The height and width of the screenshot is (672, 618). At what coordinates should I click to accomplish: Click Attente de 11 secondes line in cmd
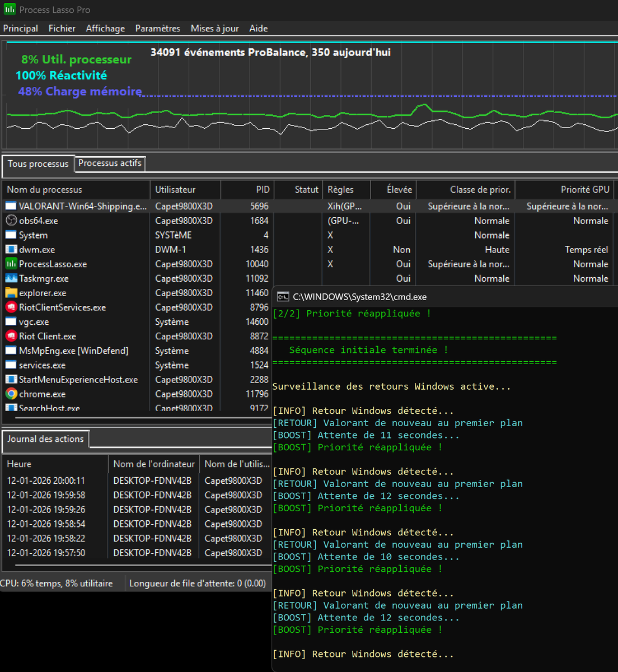[366, 435]
